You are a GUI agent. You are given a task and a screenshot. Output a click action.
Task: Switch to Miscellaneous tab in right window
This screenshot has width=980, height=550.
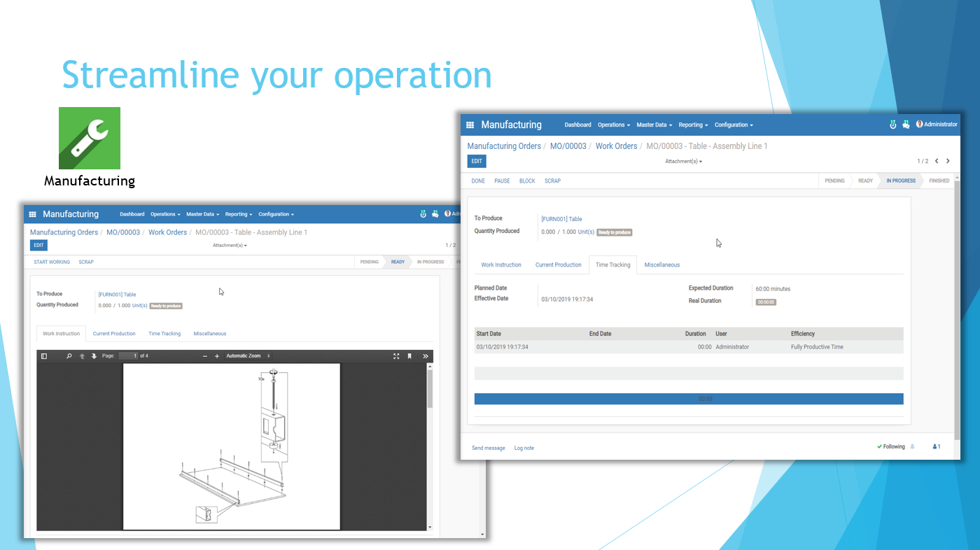662,265
